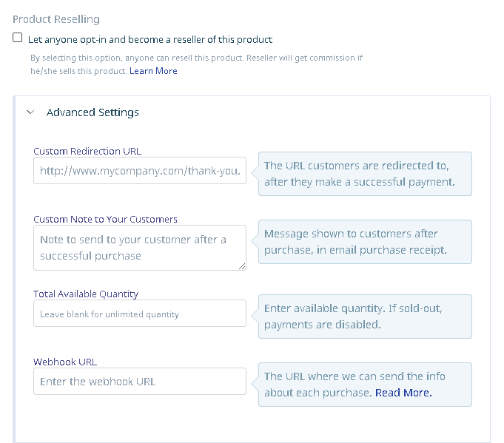504x443 pixels.
Task: Grab the textarea resize handle icon
Action: [x=242, y=266]
